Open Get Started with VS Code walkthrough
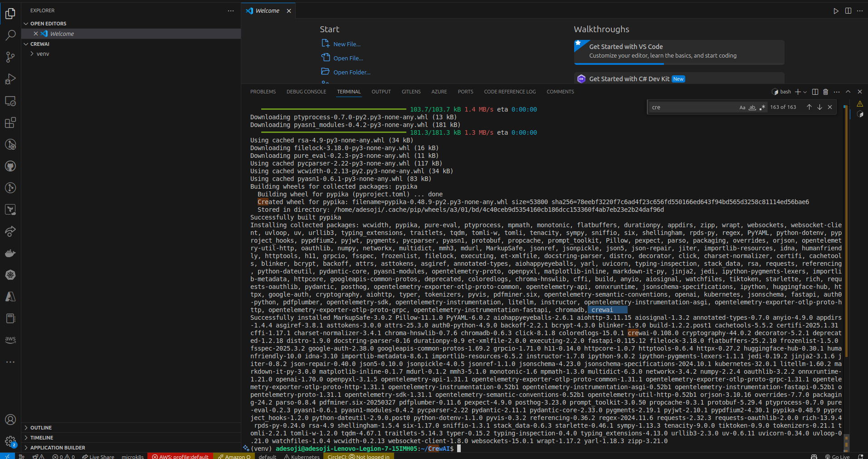This screenshot has width=868, height=459. coord(679,51)
